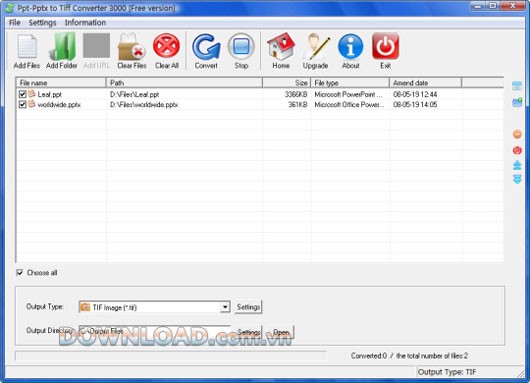Click the greyed-out Add URL icon

(96, 46)
